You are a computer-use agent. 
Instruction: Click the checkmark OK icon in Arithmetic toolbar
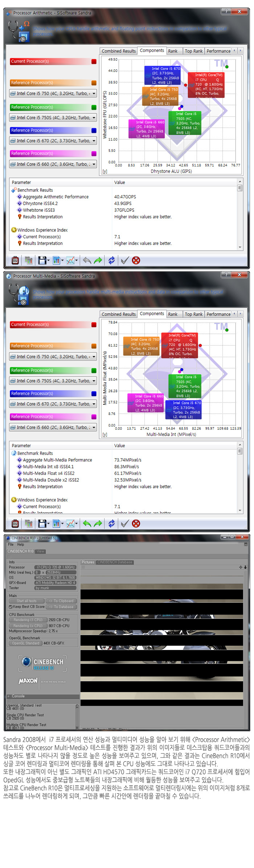(124, 260)
